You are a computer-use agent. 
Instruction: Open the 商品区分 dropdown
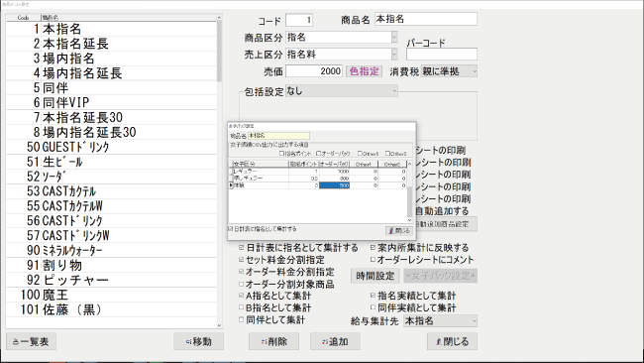click(394, 38)
